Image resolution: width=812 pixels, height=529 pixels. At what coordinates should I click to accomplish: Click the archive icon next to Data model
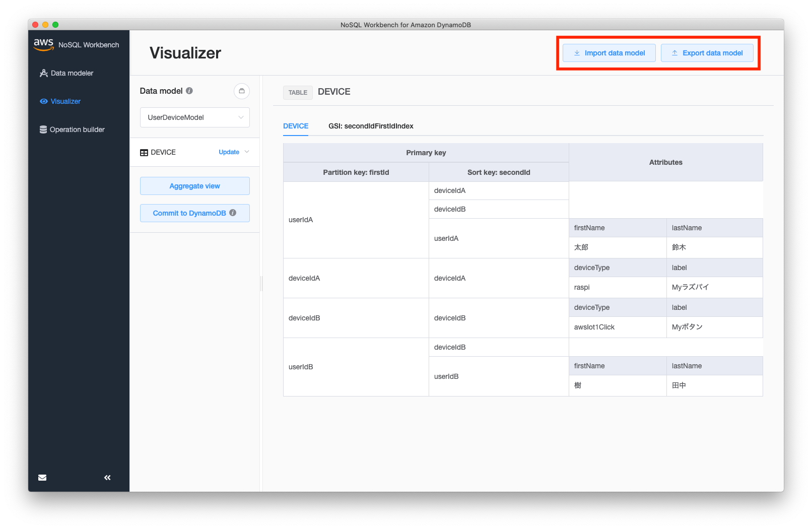(x=242, y=91)
